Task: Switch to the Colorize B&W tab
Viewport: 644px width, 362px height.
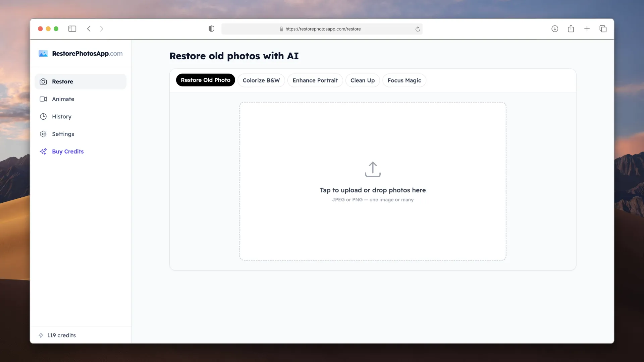Action: coord(261,80)
